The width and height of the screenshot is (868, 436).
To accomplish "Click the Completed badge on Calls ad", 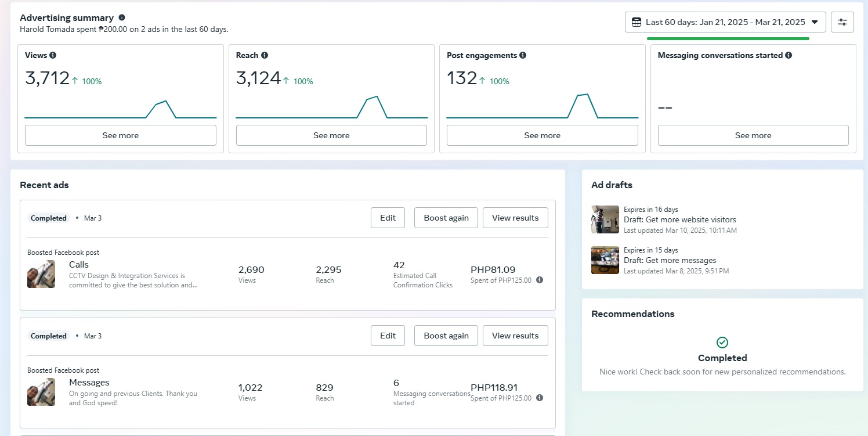I will point(49,218).
